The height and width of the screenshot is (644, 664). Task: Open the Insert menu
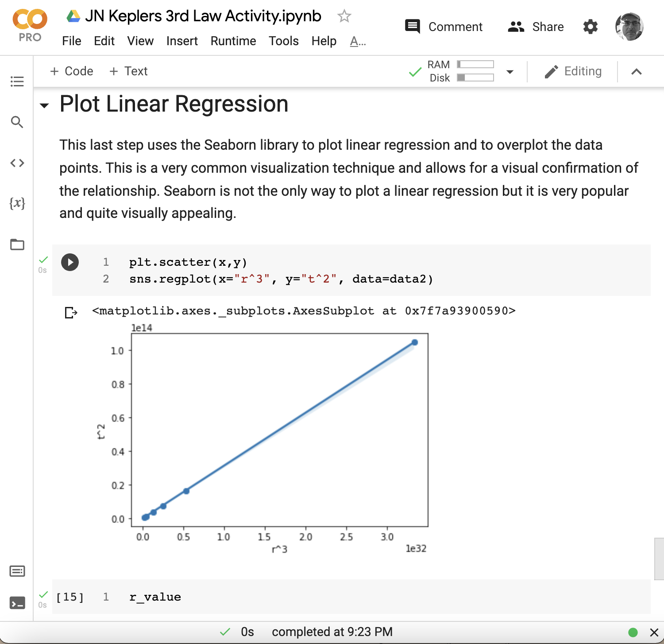[182, 41]
